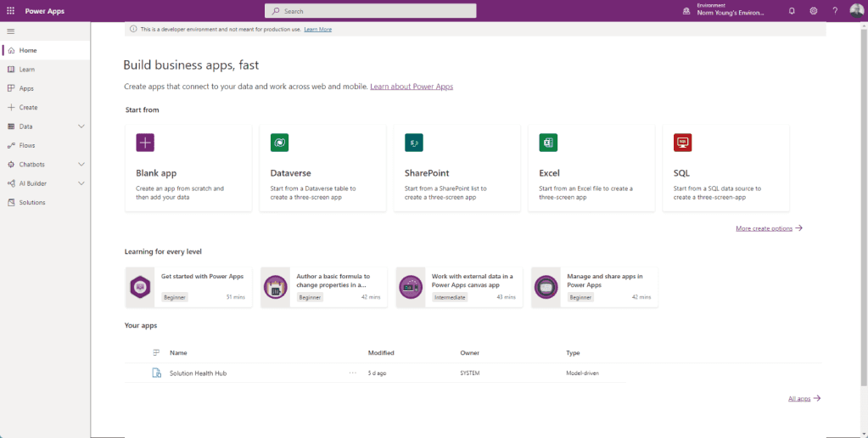Open the app launcher waffle icon

(x=10, y=11)
